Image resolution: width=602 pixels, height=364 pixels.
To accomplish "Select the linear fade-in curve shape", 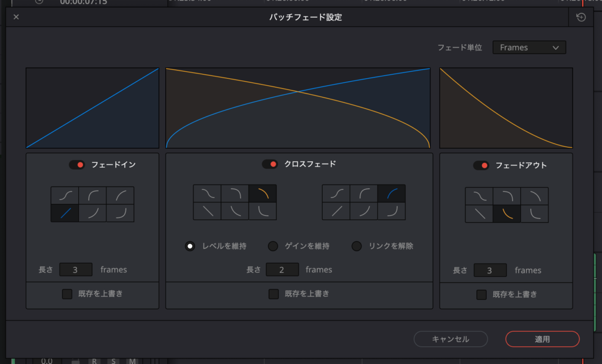I will [x=65, y=213].
